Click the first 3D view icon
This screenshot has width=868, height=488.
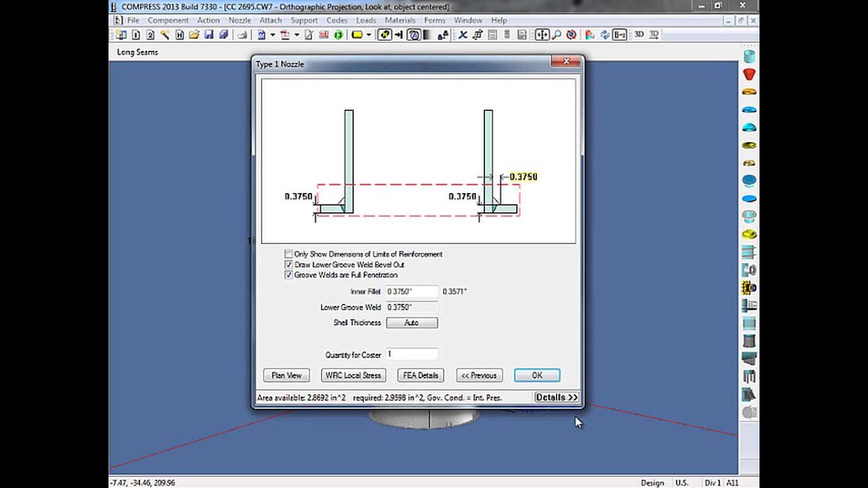click(x=639, y=35)
